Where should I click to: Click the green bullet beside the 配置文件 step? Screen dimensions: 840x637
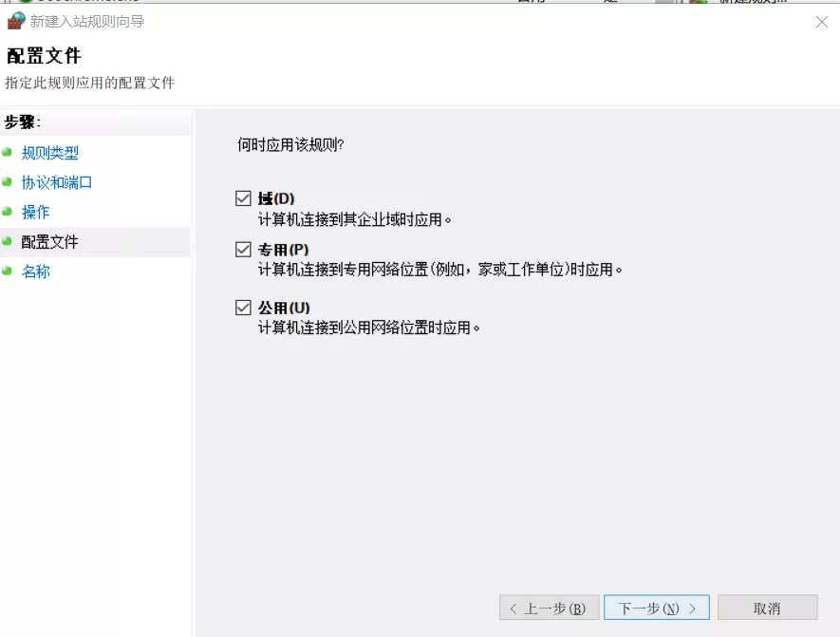point(8,241)
